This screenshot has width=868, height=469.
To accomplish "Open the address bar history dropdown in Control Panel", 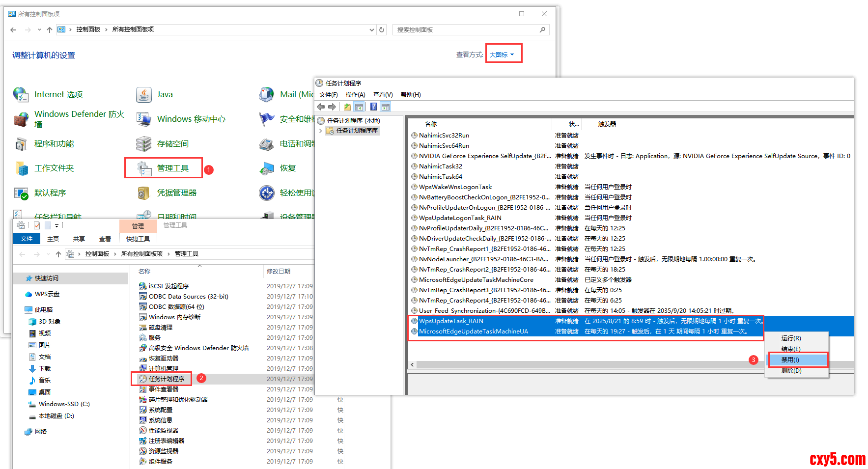I will (371, 29).
